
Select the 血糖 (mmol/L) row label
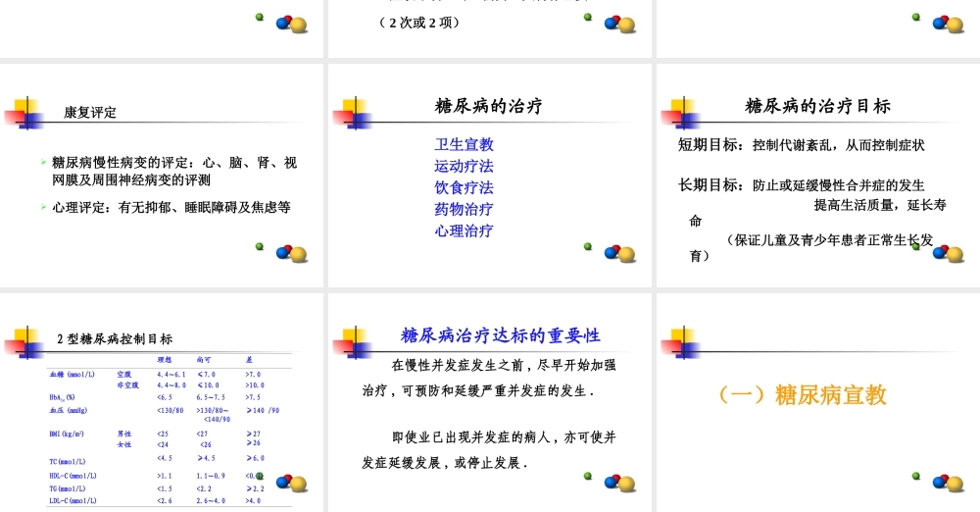tap(72, 375)
